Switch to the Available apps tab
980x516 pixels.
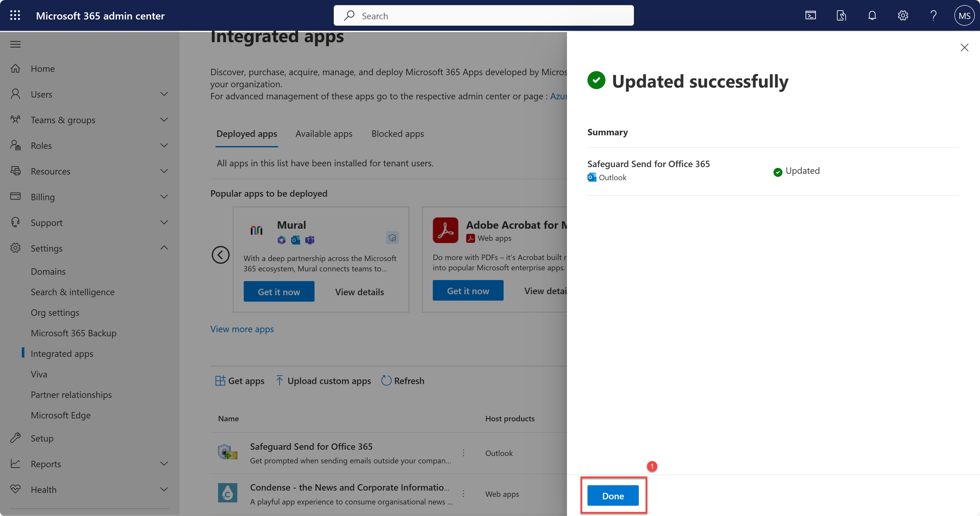tap(324, 134)
